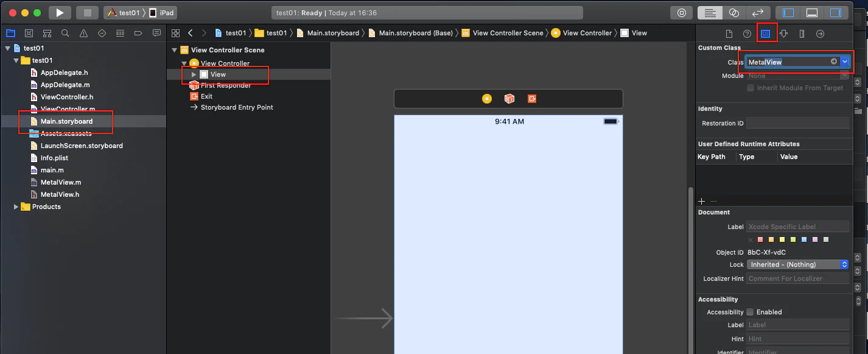Enable the Accessibility checkbox

click(751, 312)
